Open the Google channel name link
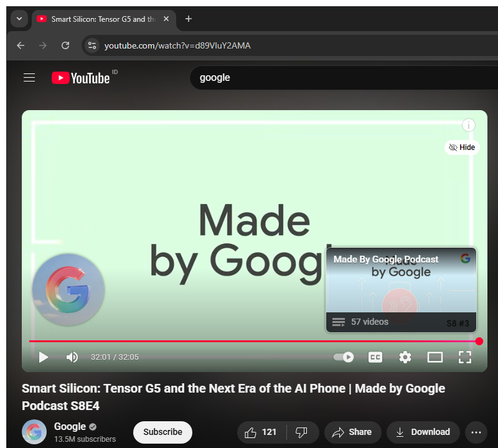Screen dimensions: 498x448 tap(70, 426)
